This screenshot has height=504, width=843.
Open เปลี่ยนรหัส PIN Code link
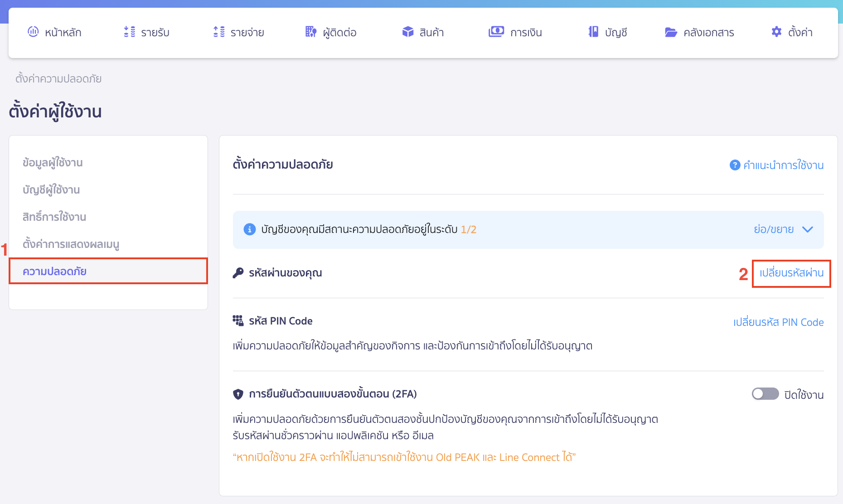[779, 322]
